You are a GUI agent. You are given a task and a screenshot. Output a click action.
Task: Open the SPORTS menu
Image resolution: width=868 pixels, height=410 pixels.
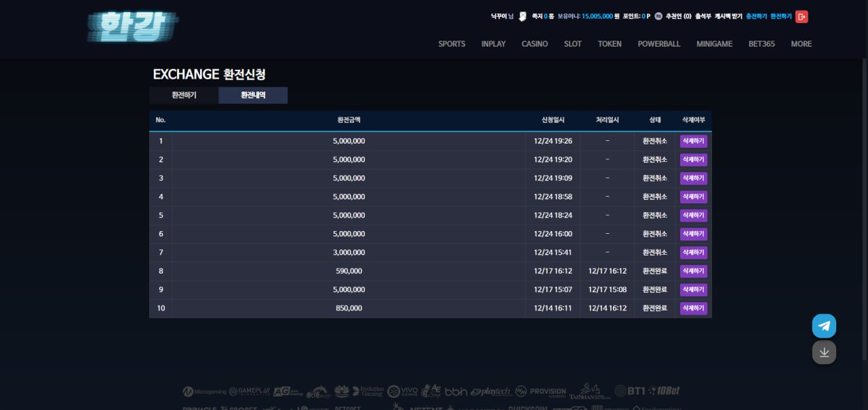tap(452, 44)
